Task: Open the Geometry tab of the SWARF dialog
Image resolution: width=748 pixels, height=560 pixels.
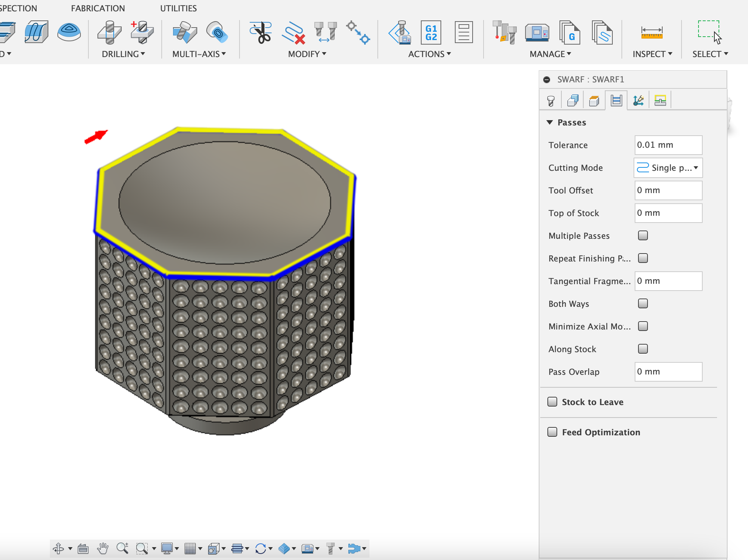Action: point(572,100)
